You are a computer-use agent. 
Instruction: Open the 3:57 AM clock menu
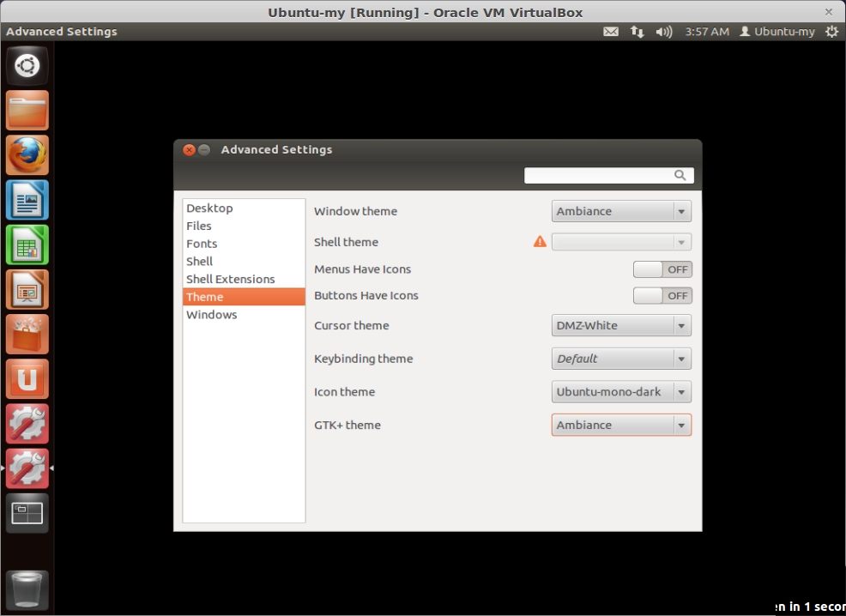pos(707,32)
